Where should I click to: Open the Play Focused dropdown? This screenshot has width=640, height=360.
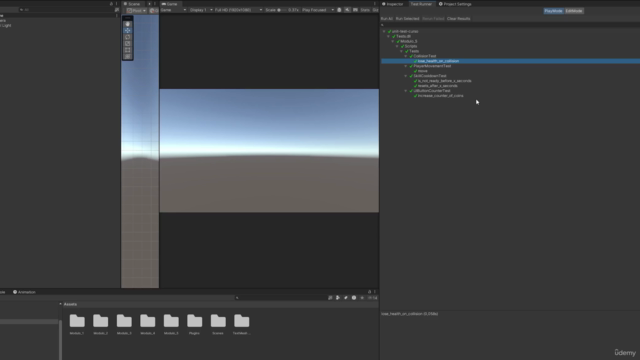[318, 10]
